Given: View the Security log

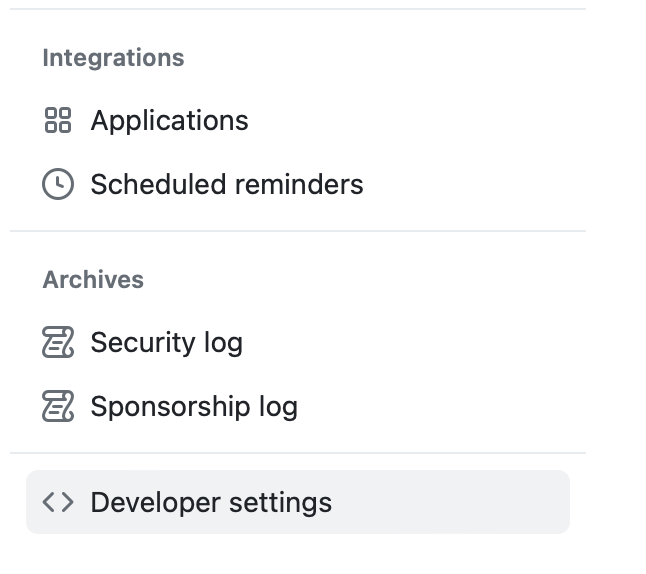Looking at the screenshot, I should click(x=166, y=343).
